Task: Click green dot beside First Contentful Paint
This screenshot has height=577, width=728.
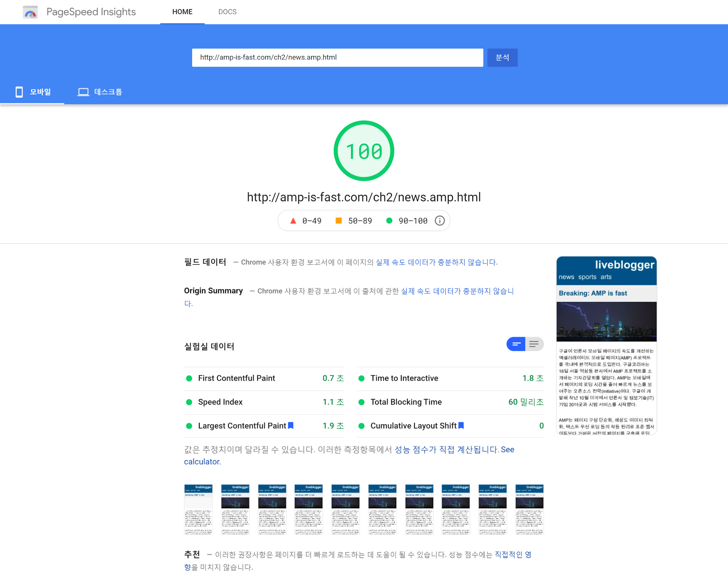Action: [x=189, y=379]
